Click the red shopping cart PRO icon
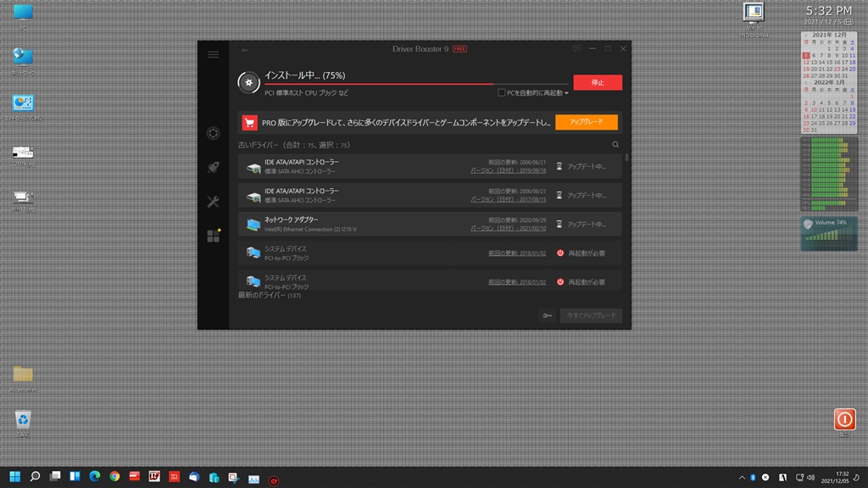Screen dimensions: 868x488 (250, 122)
